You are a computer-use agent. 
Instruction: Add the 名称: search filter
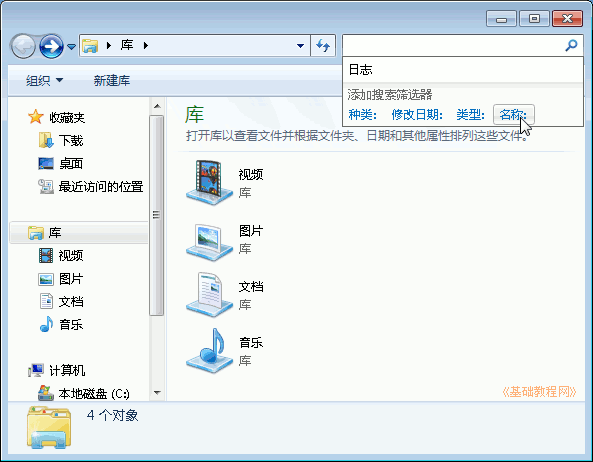coord(513,114)
